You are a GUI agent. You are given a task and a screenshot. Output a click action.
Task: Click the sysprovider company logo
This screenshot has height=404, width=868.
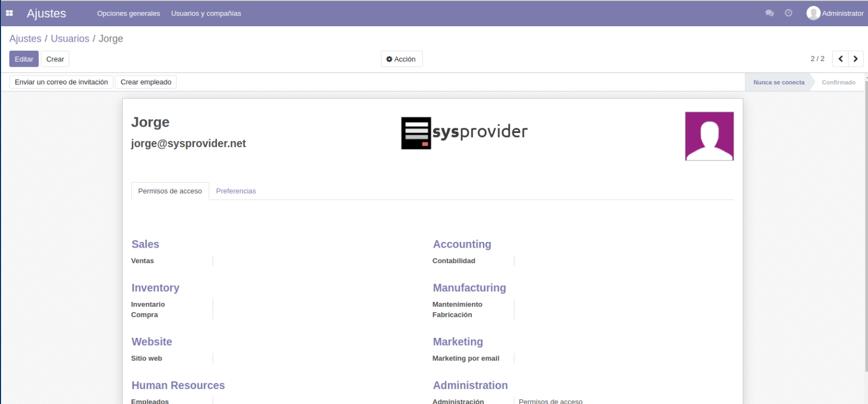[464, 133]
